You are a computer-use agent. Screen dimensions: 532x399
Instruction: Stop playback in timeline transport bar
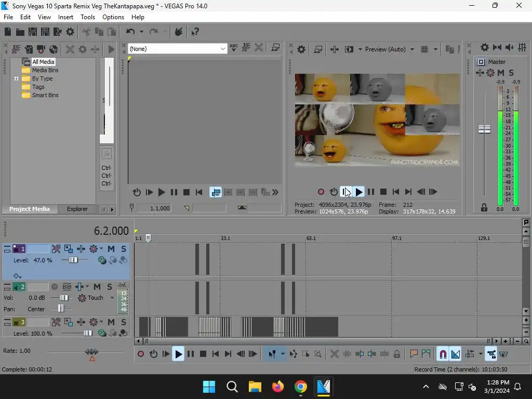click(x=203, y=354)
